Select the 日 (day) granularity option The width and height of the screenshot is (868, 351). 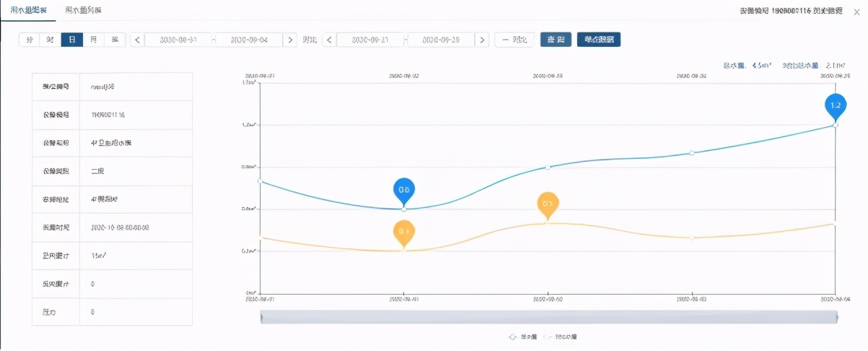[x=71, y=40]
